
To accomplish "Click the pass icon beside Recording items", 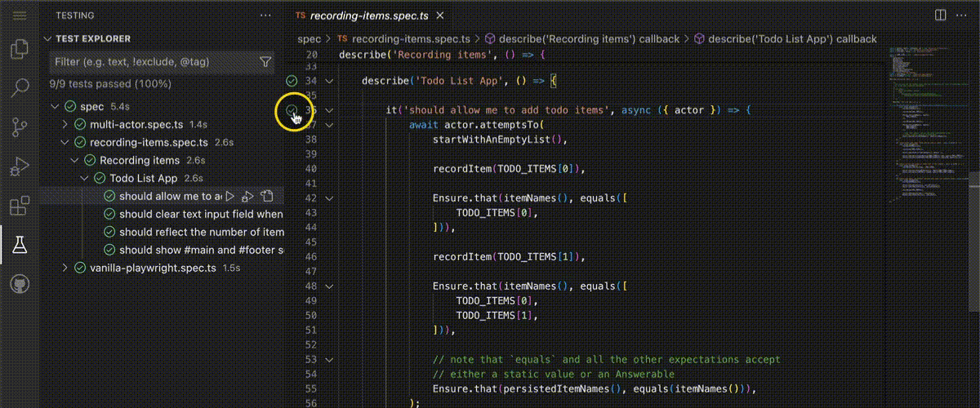I will (x=91, y=160).
